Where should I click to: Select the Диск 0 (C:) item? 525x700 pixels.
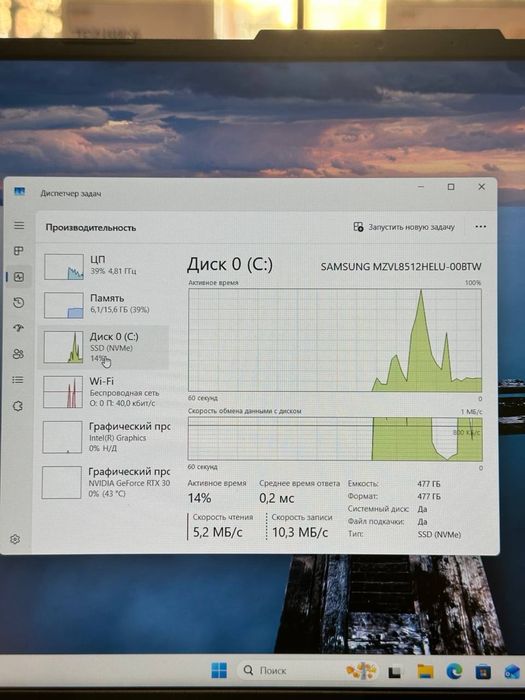tap(105, 347)
